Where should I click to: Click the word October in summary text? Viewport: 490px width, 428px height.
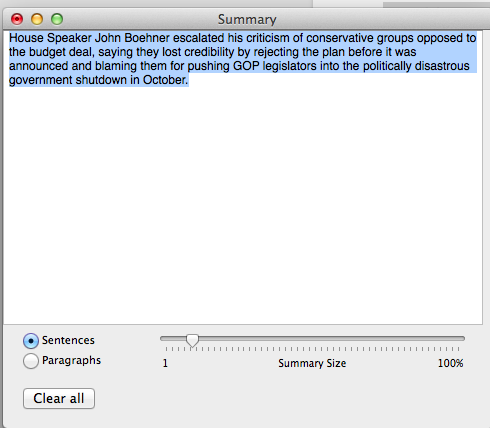pos(165,80)
